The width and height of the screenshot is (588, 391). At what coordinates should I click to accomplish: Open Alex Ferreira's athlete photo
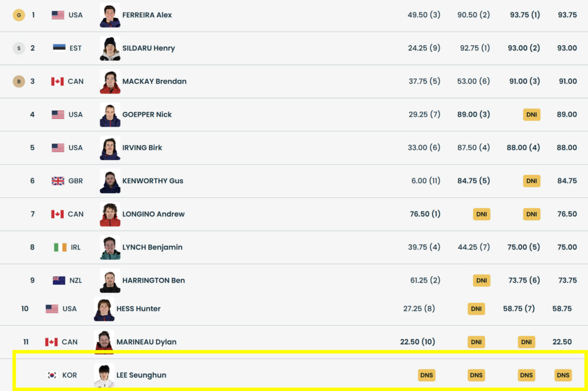(110, 15)
